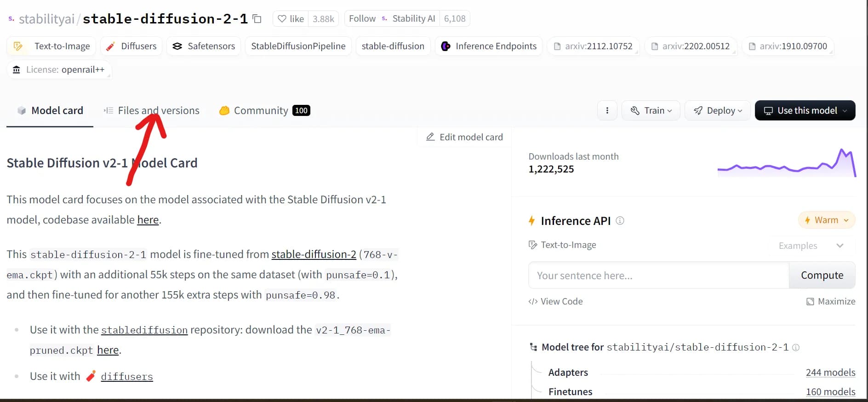Open the Examples dropdown

click(811, 246)
